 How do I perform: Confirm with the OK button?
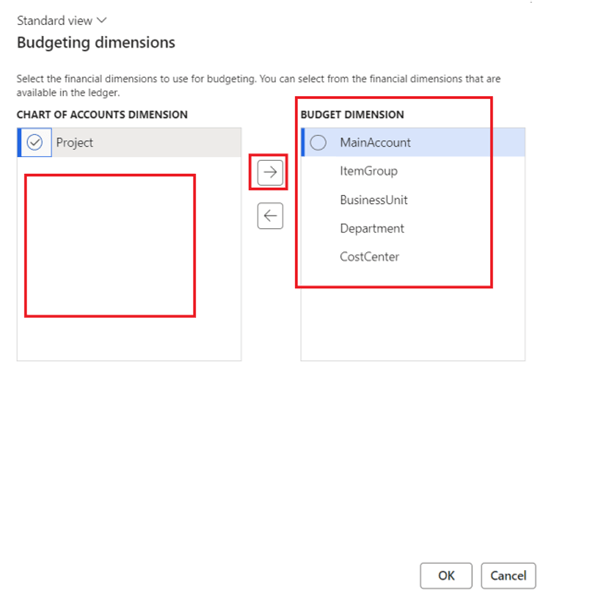[x=446, y=575]
